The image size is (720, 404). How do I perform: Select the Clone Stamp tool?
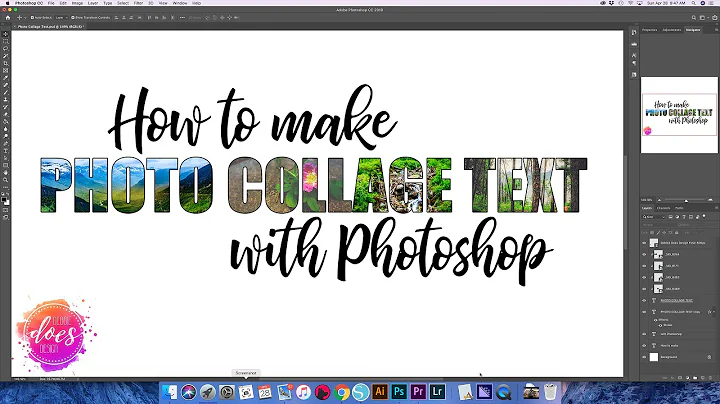6,99
